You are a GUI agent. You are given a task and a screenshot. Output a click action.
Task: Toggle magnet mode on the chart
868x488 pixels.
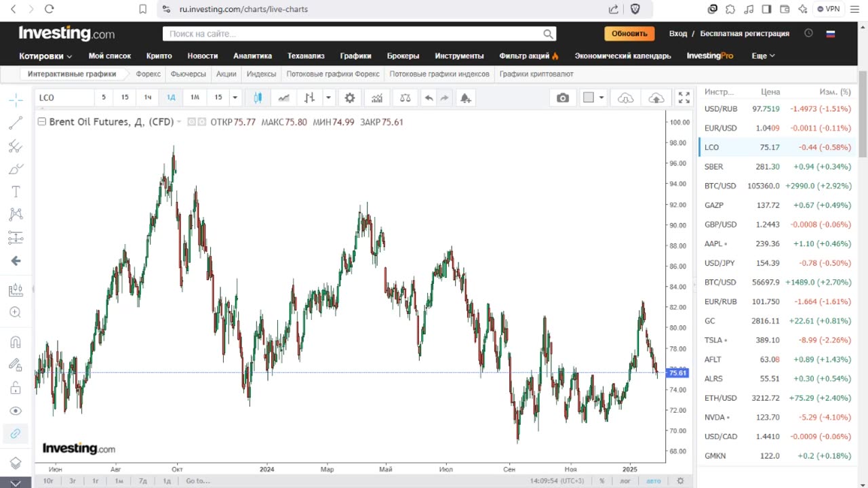[x=16, y=342]
